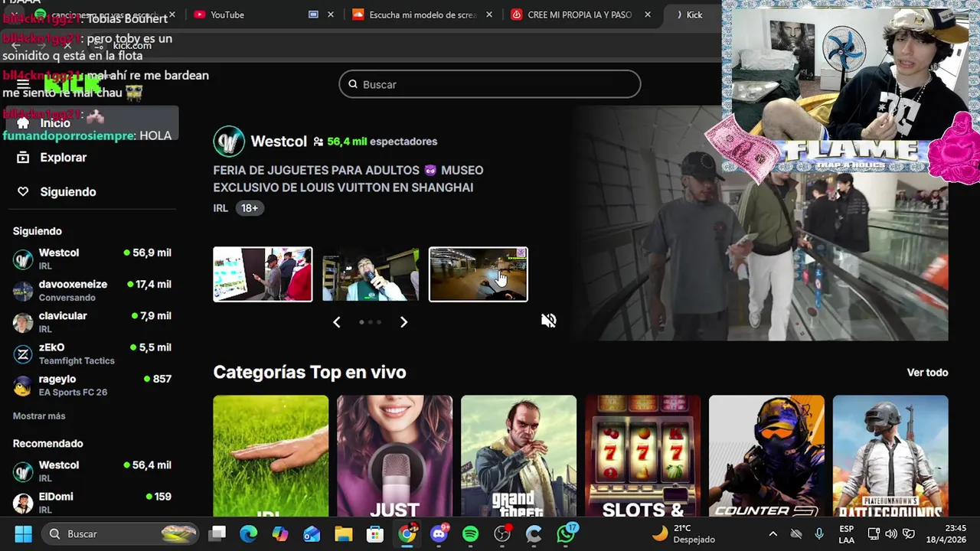Close the SoundCloud tab
Image resolution: width=980 pixels, height=551 pixels.
[x=489, y=15]
